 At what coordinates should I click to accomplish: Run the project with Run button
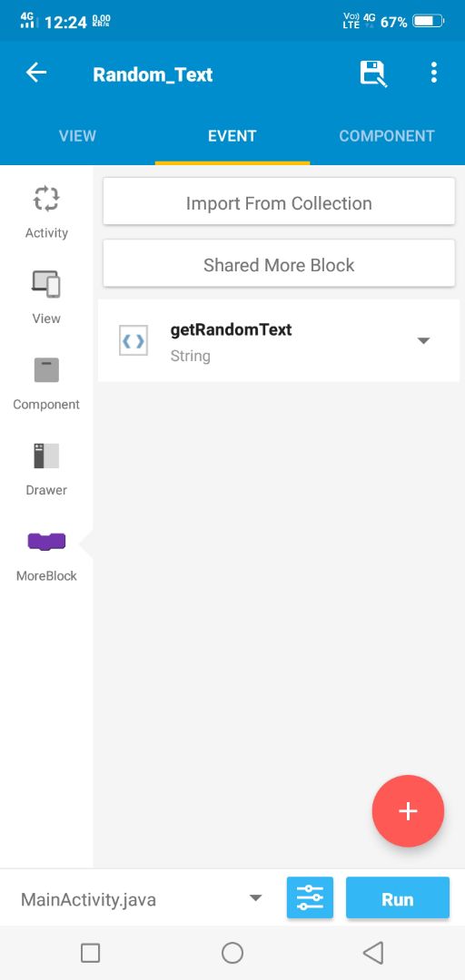click(398, 898)
